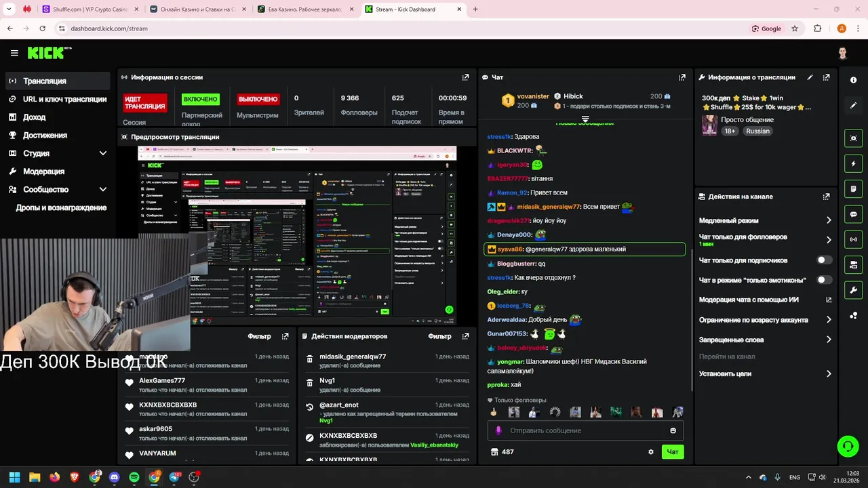
Task: Click the pencil icon in right toolbar
Action: 853,106
